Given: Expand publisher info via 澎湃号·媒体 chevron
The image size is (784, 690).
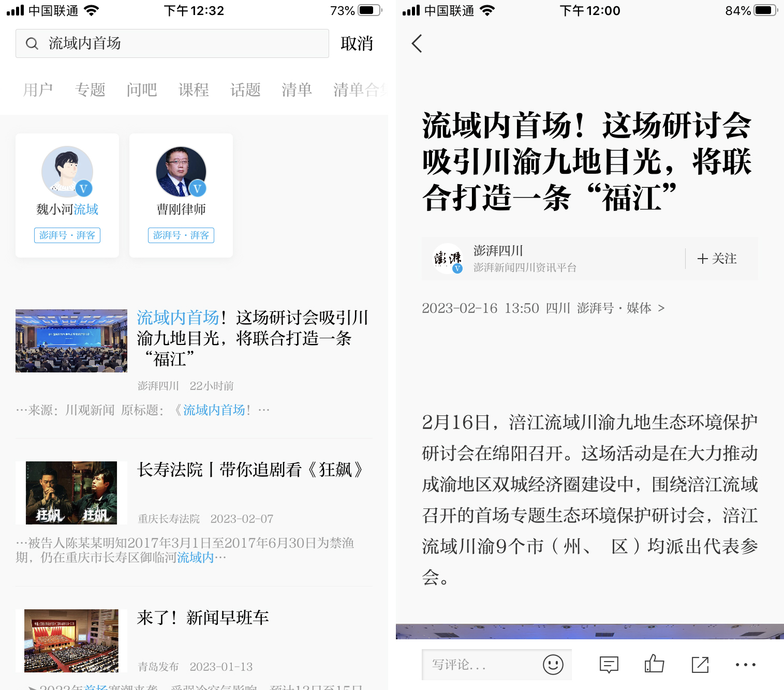Looking at the screenshot, I should (x=661, y=308).
